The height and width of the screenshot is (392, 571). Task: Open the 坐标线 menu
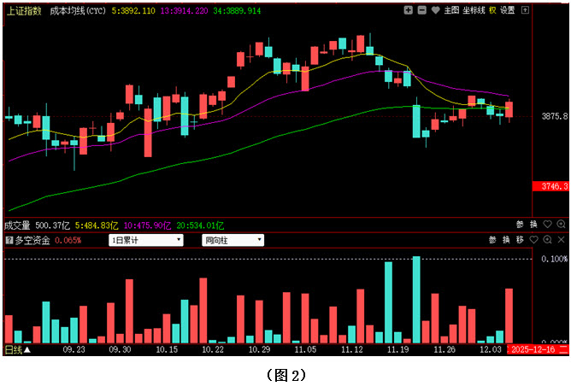474,10
